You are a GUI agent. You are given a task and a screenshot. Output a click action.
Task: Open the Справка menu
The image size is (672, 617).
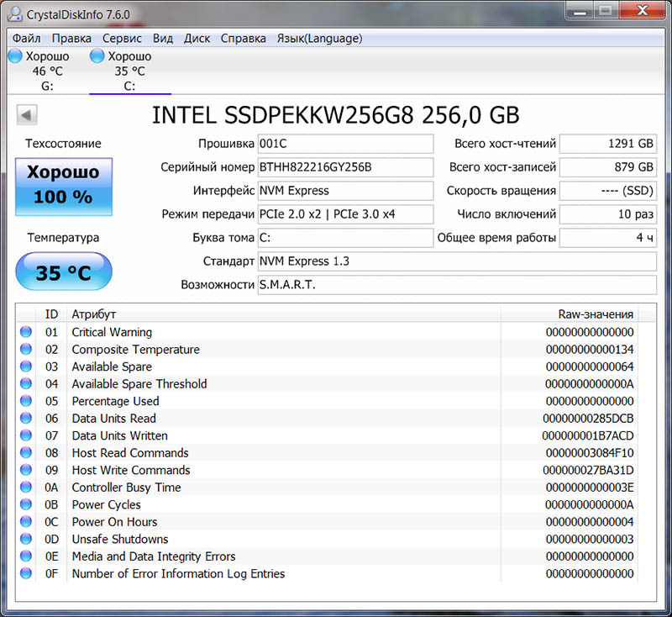click(243, 39)
